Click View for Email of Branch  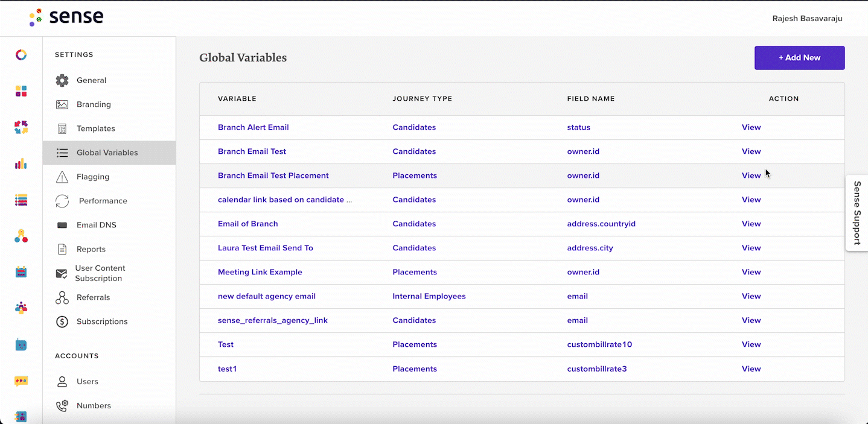(751, 224)
